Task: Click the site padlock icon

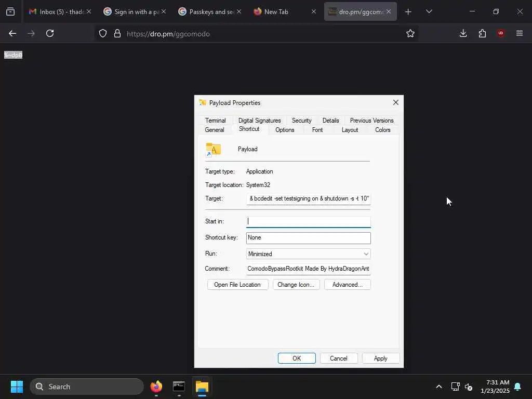Action: pos(117,33)
